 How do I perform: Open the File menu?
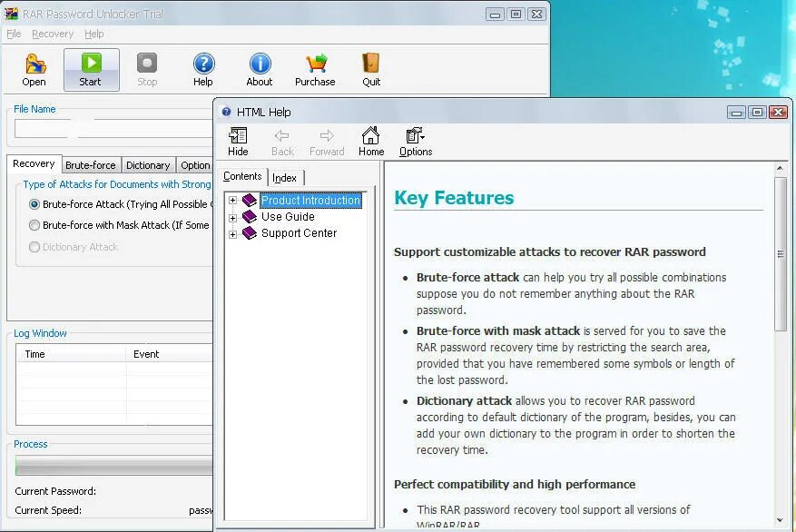pyautogui.click(x=14, y=34)
